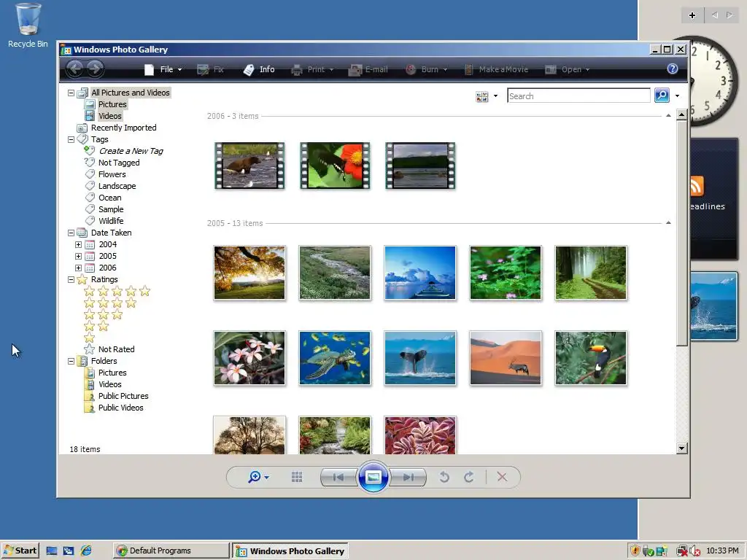Select the Public Pictures folder

(123, 396)
